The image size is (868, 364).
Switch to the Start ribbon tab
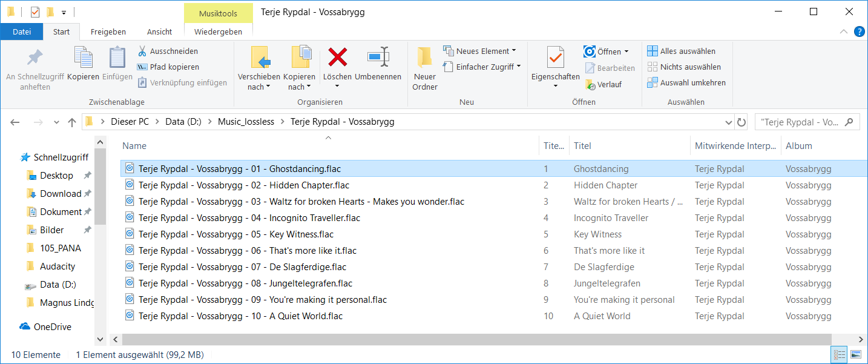62,31
